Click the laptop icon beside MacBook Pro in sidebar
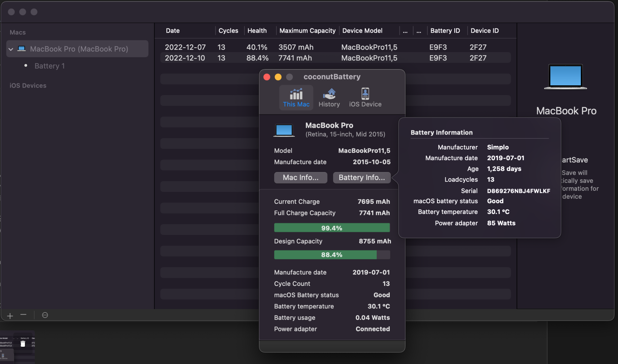 (21, 48)
